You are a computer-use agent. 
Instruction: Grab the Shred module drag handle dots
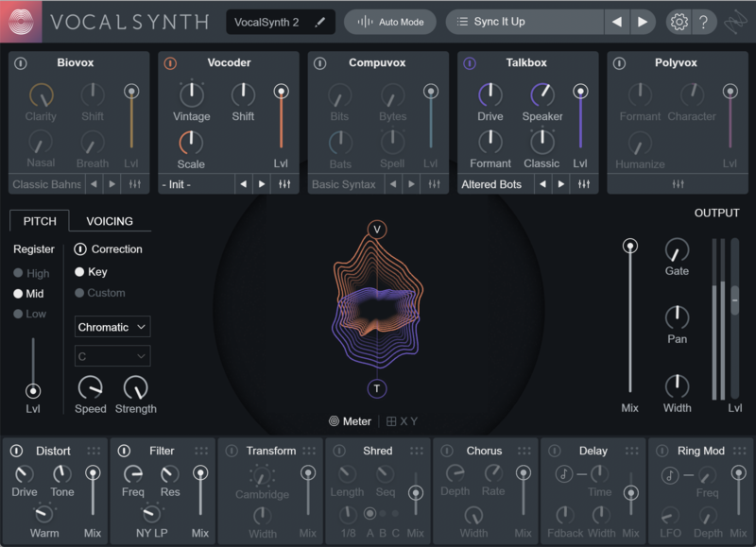pyautogui.click(x=417, y=451)
